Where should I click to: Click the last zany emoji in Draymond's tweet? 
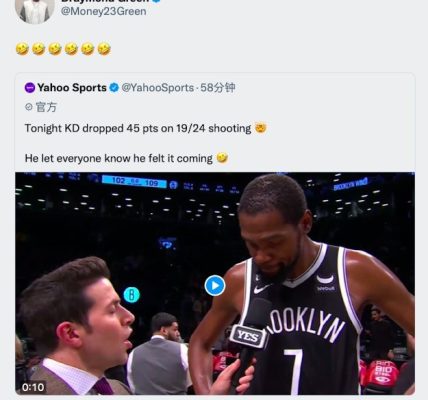pos(104,49)
